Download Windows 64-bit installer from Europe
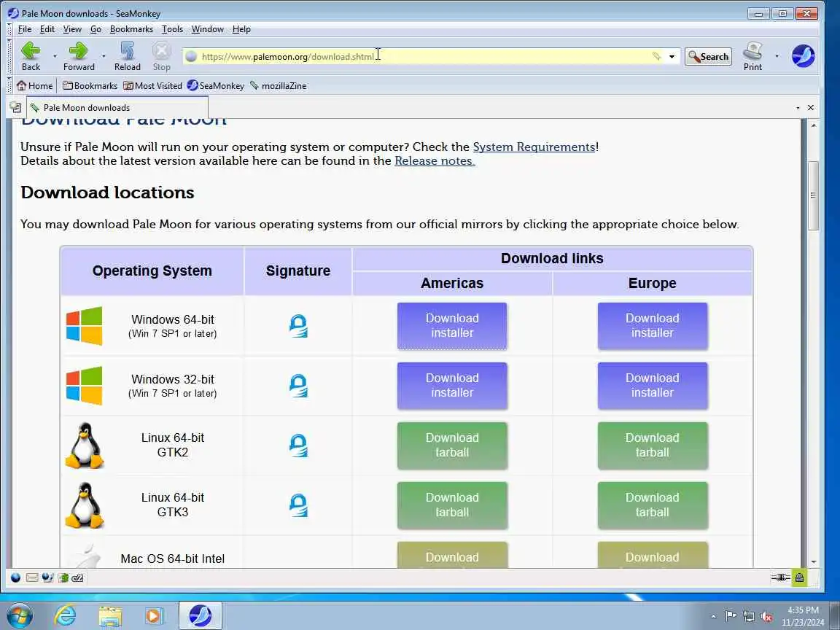Screen dimensions: 840x630 point(653,326)
